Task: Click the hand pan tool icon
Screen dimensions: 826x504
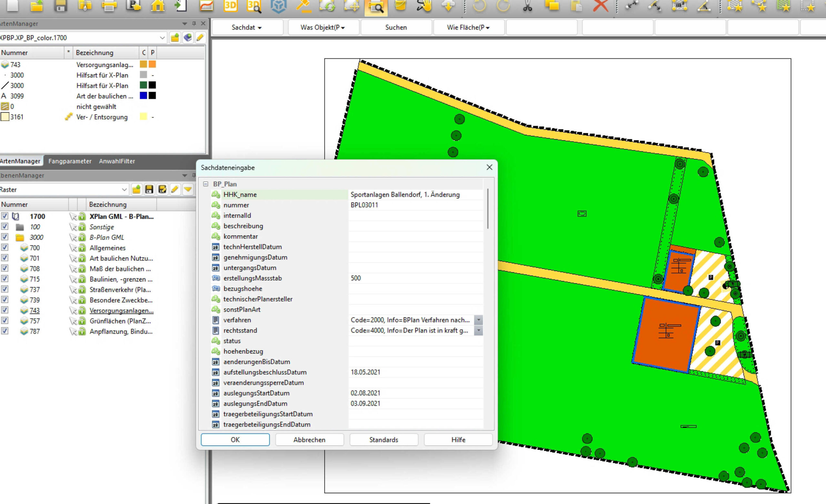Action: tap(424, 6)
